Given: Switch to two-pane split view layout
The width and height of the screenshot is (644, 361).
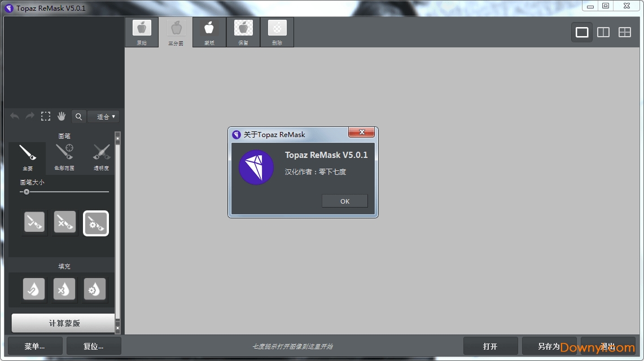Looking at the screenshot, I should [603, 32].
